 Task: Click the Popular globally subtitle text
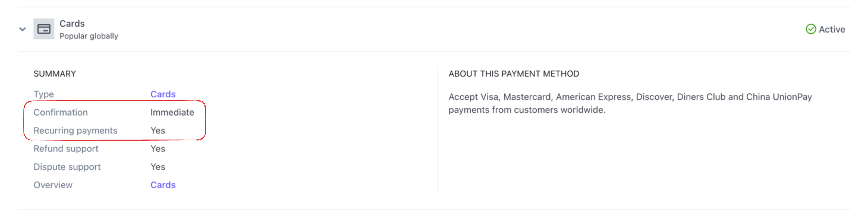pos(88,36)
